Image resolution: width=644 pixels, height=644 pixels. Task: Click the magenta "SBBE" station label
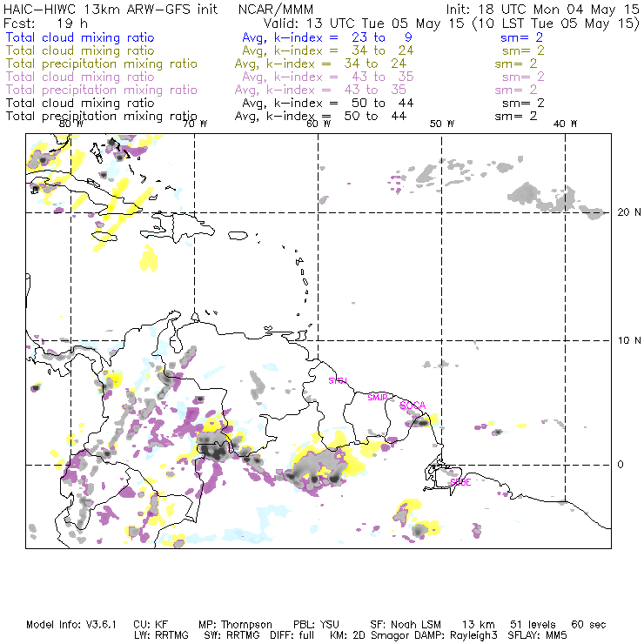[460, 482]
